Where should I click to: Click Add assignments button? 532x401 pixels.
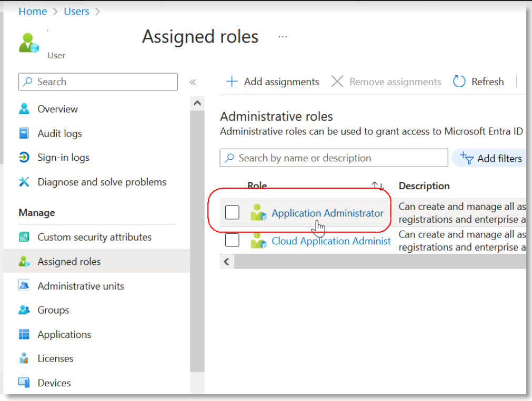(273, 81)
